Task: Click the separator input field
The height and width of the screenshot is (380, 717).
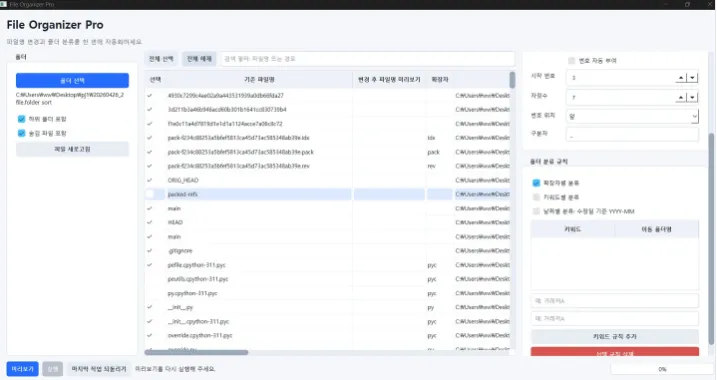Action: pyautogui.click(x=632, y=135)
